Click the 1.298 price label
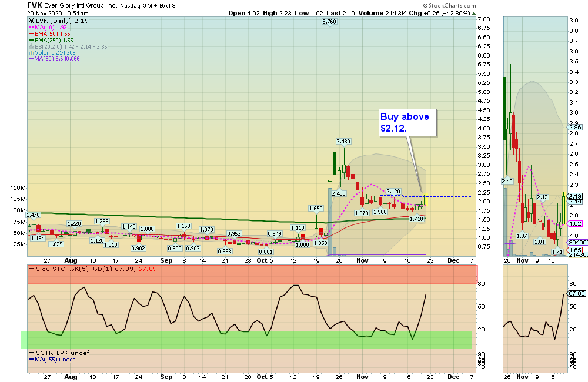Image resolution: width=588 pixels, height=382 pixels. point(102,221)
